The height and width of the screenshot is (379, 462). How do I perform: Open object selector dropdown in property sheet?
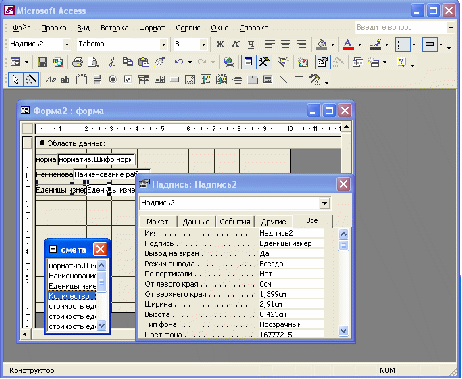point(324,203)
